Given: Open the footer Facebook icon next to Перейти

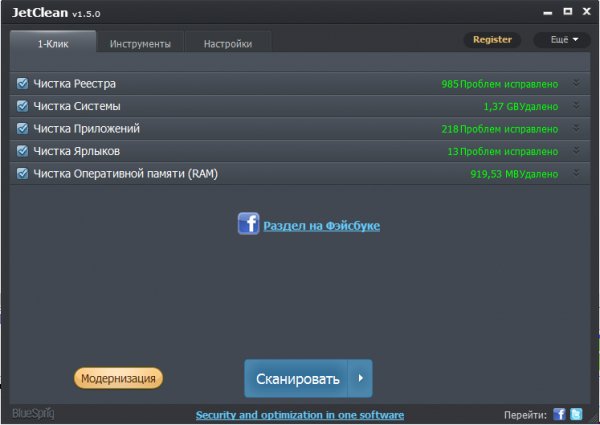Looking at the screenshot, I should point(559,414).
